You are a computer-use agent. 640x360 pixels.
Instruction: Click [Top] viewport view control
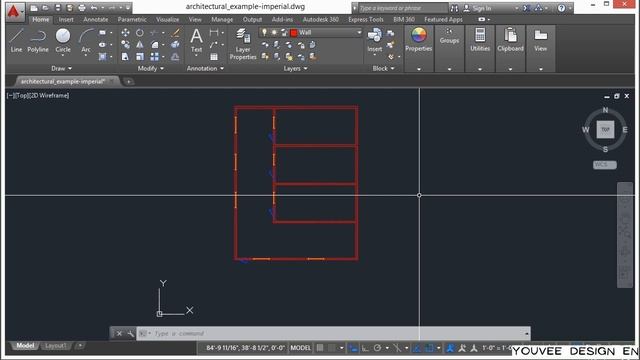point(22,96)
